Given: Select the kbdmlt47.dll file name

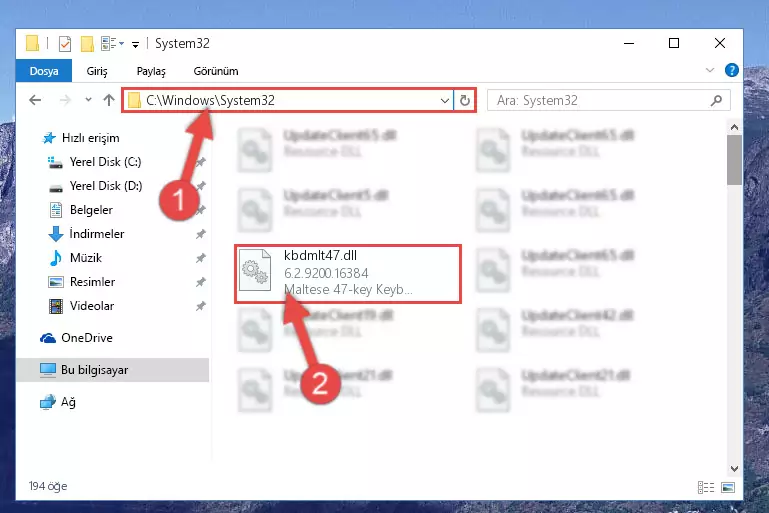Looking at the screenshot, I should tap(320, 256).
